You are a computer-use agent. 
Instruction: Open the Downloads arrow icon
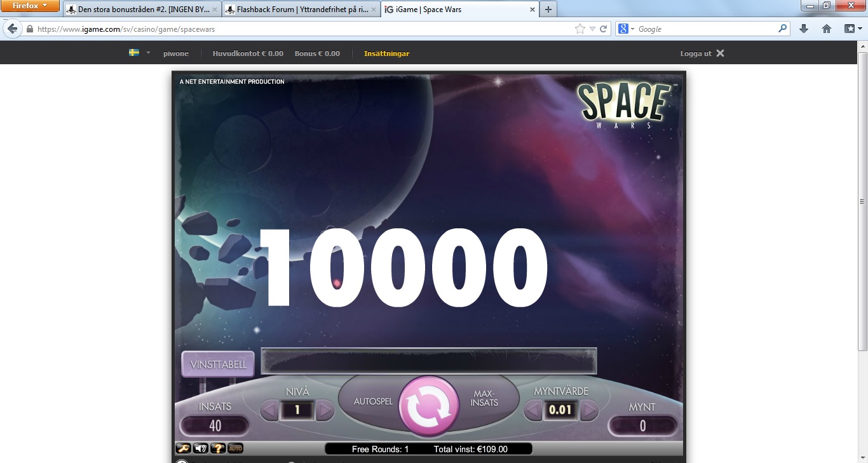pyautogui.click(x=804, y=29)
